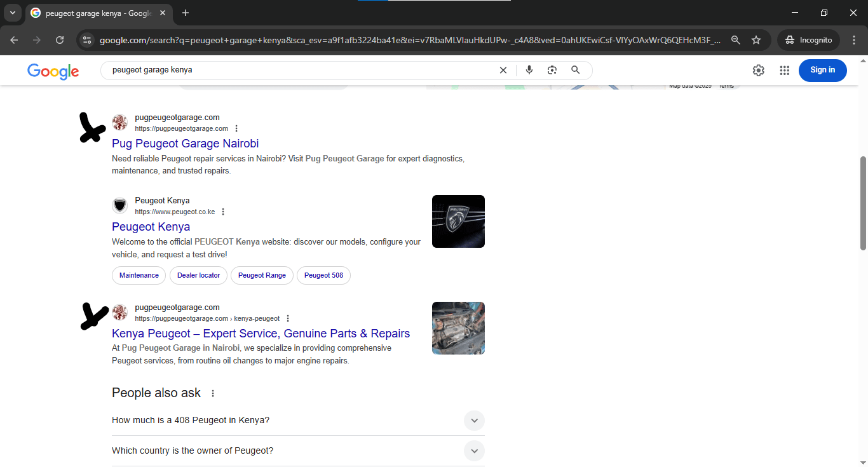Open Google Lens image search icon

552,70
